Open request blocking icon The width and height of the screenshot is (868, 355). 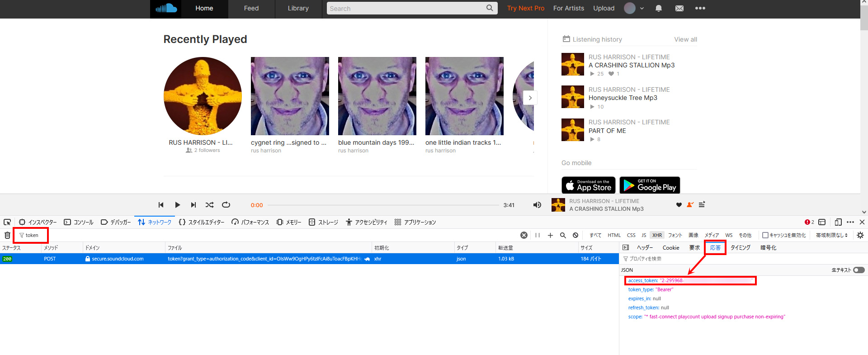[576, 235]
